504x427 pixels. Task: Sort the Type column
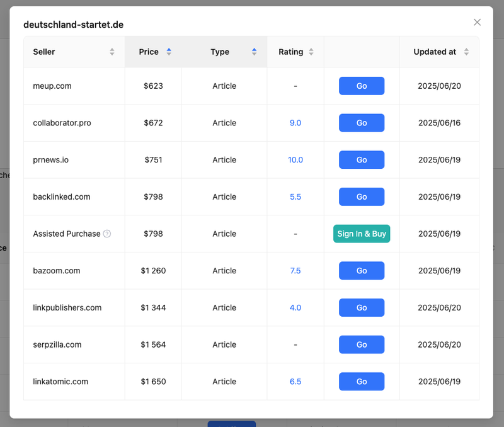(x=255, y=52)
